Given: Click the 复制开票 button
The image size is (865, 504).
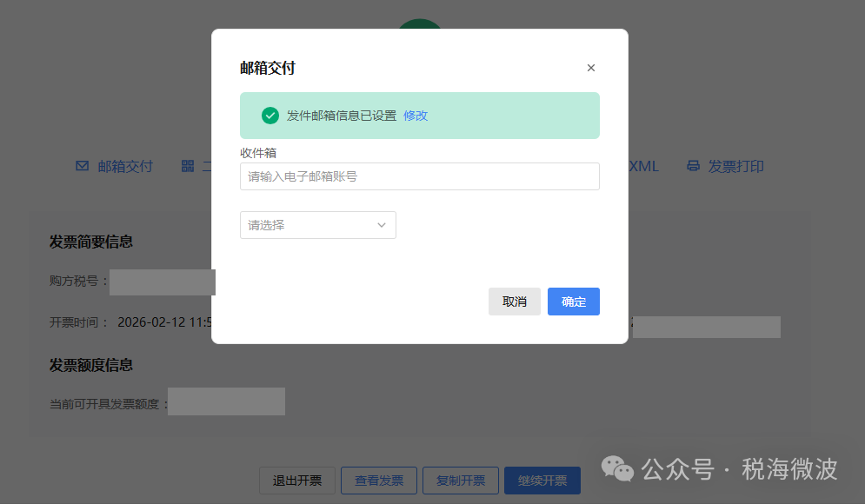Looking at the screenshot, I should 460,481.
